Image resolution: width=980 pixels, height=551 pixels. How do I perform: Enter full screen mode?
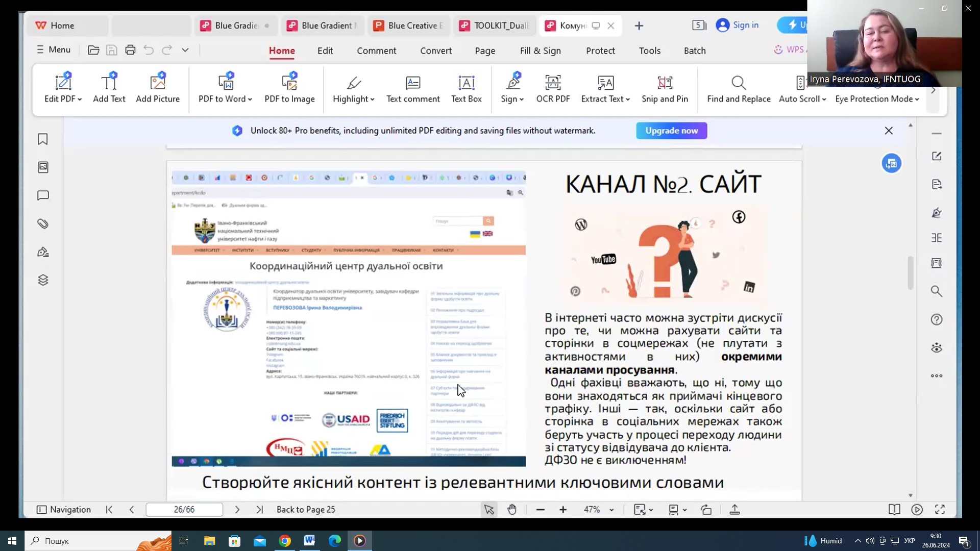tap(940, 510)
